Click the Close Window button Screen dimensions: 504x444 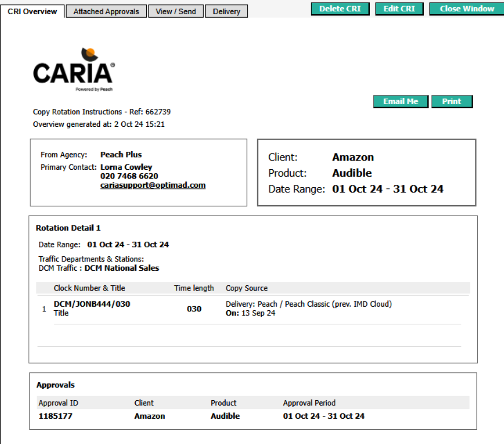[x=467, y=9]
